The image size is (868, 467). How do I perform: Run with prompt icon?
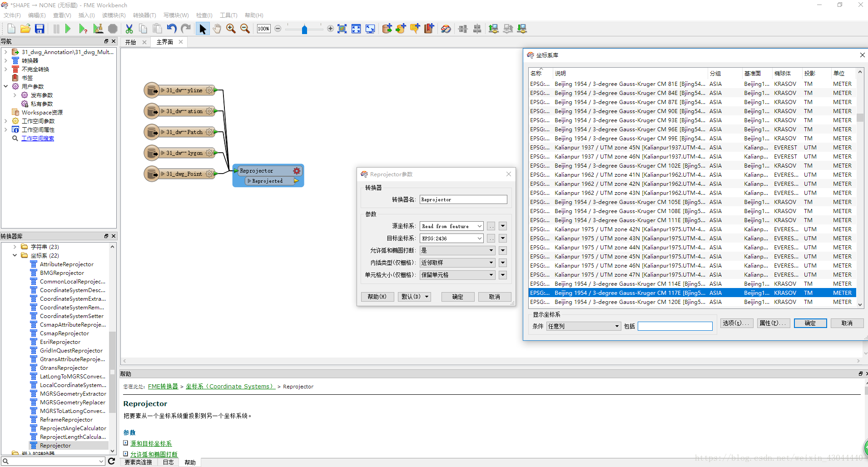point(83,29)
